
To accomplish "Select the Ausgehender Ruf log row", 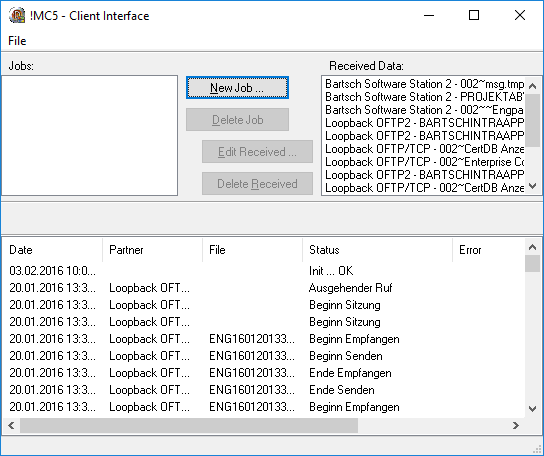I will pos(264,288).
